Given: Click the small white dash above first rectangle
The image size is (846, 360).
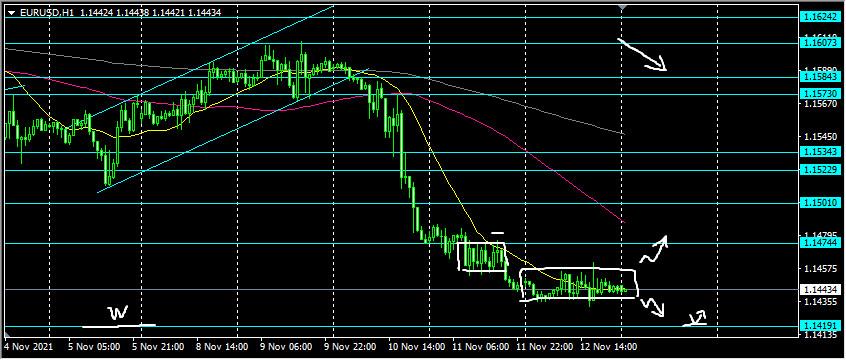Looking at the screenshot, I should click(x=497, y=233).
